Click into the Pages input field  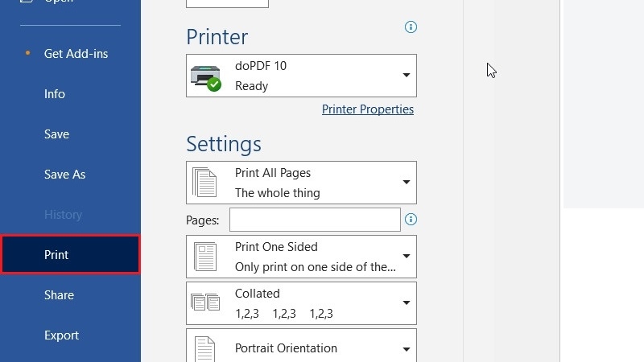tap(315, 220)
